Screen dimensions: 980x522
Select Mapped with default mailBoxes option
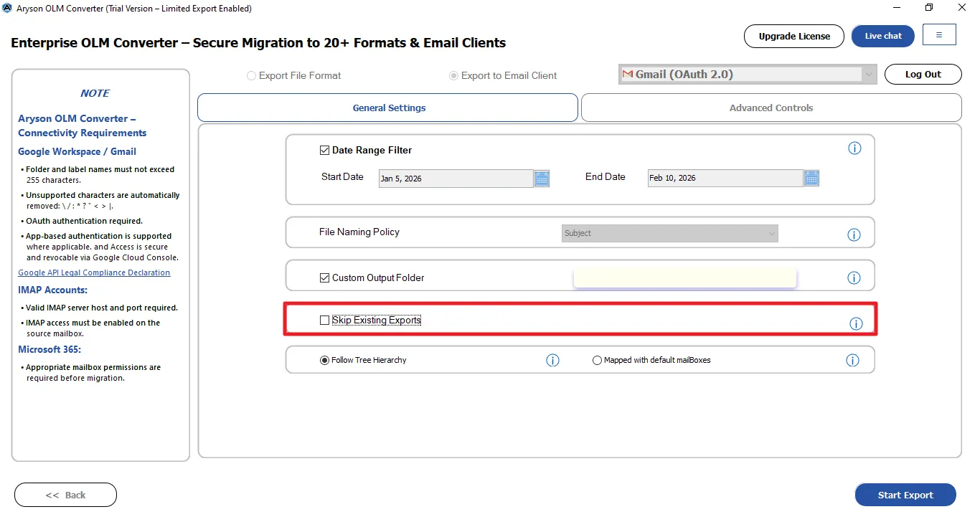tap(597, 361)
